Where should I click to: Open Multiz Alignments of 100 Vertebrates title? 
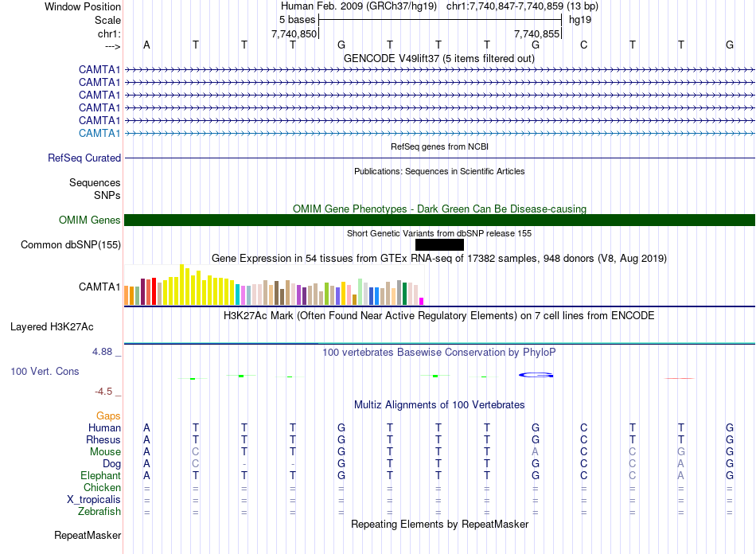439,404
